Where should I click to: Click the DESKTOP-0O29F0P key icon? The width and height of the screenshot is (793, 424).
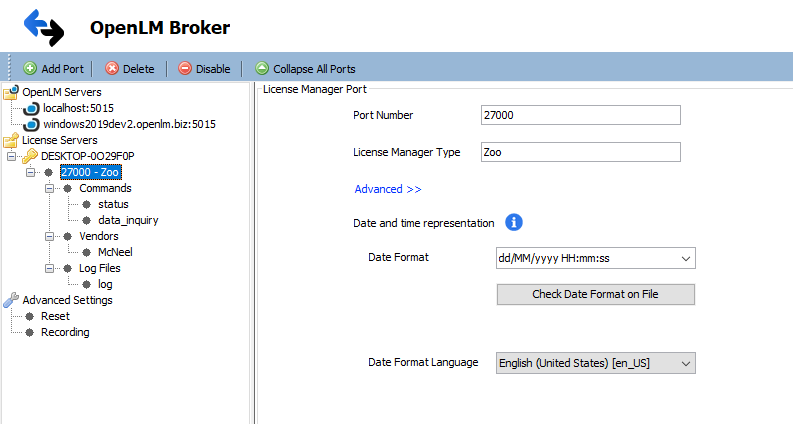click(x=30, y=156)
